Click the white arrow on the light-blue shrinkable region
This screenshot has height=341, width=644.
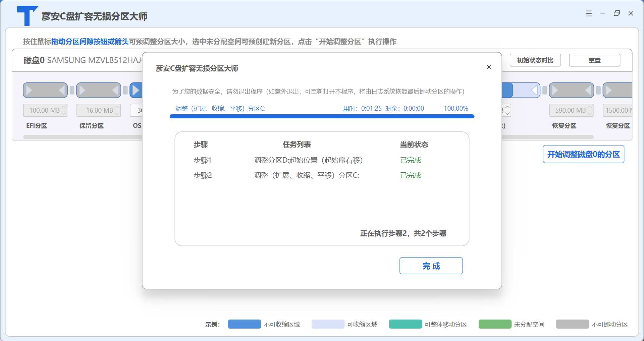(535, 90)
